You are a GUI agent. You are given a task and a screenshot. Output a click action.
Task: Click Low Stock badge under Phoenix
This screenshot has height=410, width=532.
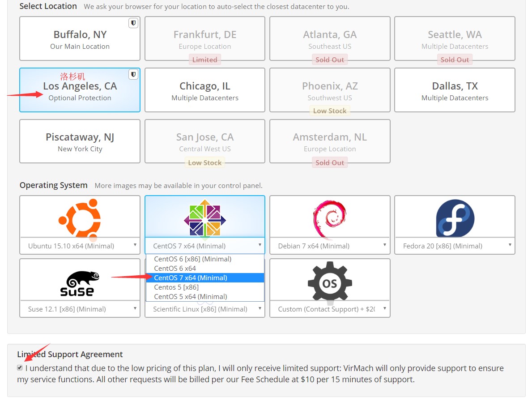[330, 111]
